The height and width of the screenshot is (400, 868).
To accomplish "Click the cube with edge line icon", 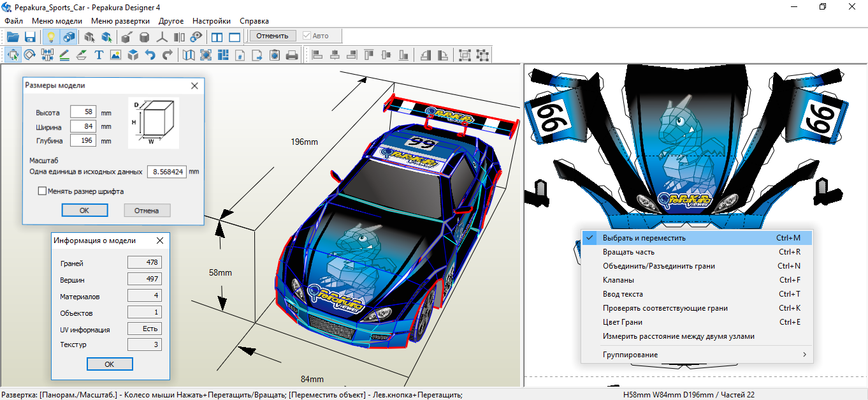I will coord(127,36).
